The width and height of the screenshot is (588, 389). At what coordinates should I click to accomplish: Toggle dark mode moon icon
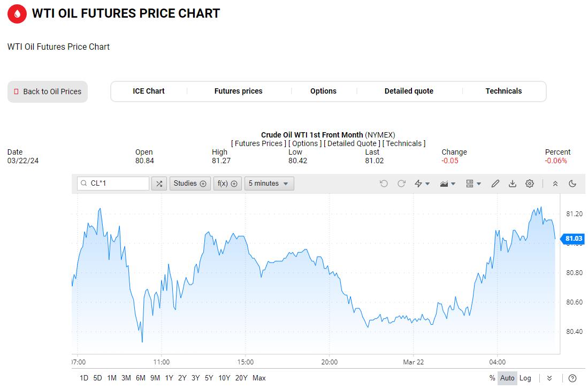(x=572, y=184)
